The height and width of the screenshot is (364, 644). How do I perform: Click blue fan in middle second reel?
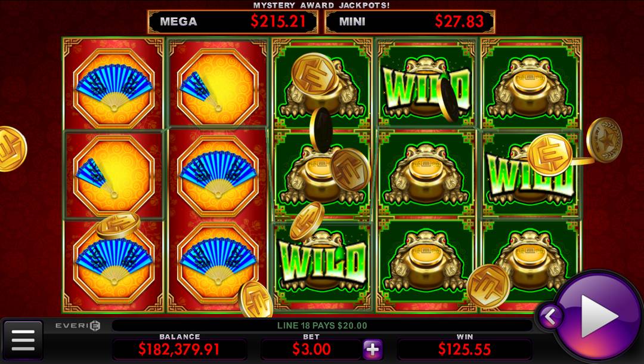click(218, 176)
